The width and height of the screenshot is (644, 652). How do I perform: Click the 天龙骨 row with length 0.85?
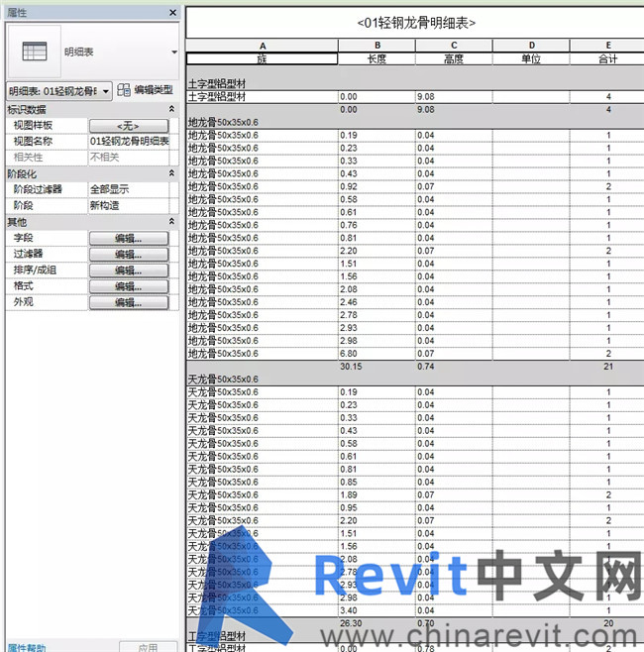[x=415, y=482]
